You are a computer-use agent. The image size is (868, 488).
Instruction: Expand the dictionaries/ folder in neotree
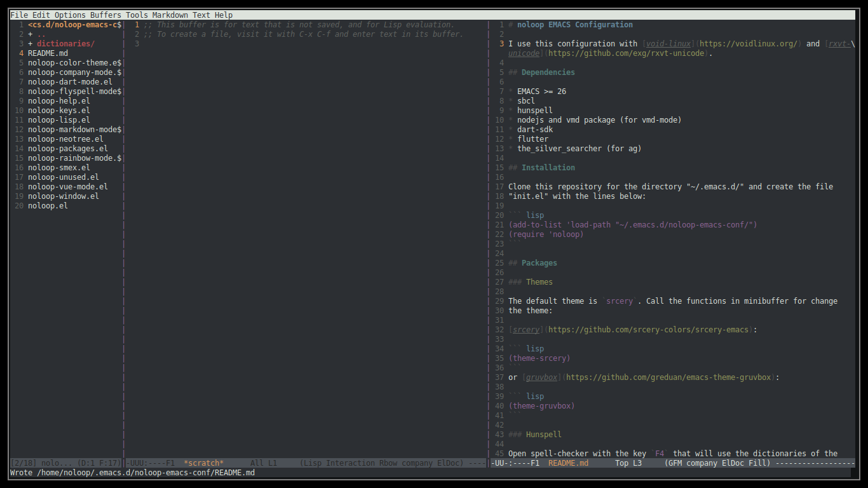[65, 44]
